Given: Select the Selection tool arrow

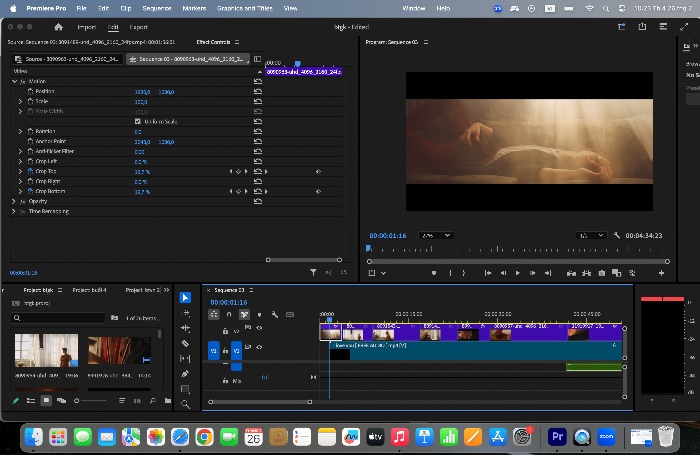Looking at the screenshot, I should (x=185, y=297).
